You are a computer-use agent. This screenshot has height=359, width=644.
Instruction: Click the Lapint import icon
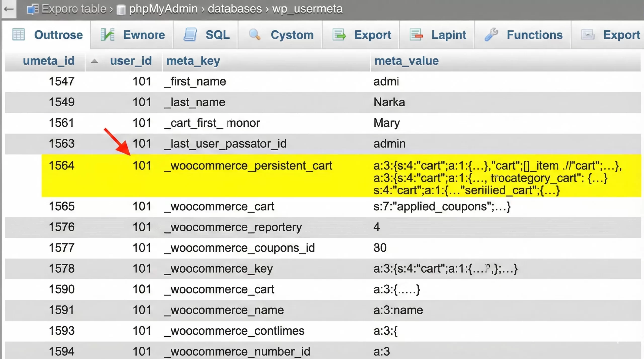tap(416, 35)
